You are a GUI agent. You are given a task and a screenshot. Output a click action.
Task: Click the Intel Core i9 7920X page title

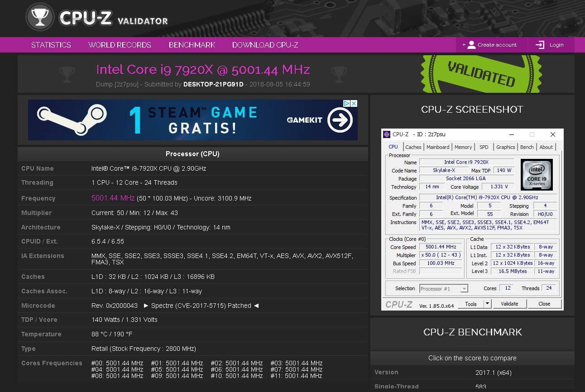coord(203,69)
